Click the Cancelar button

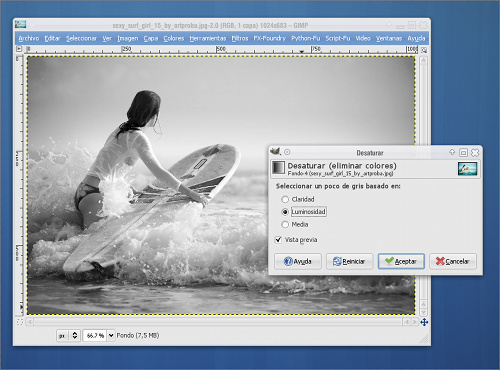point(453,261)
